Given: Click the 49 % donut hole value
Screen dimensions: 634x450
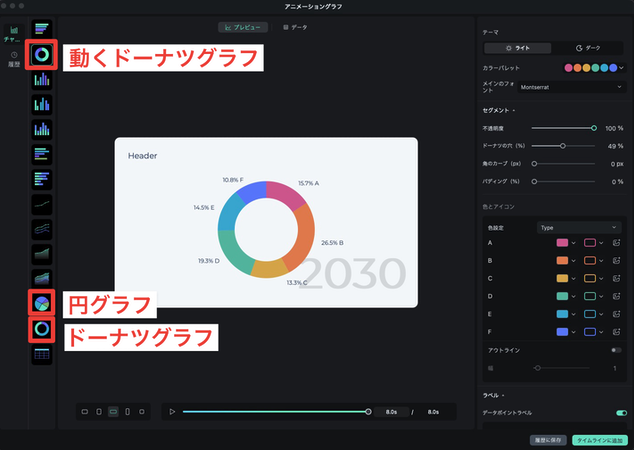Looking at the screenshot, I should [615, 146].
